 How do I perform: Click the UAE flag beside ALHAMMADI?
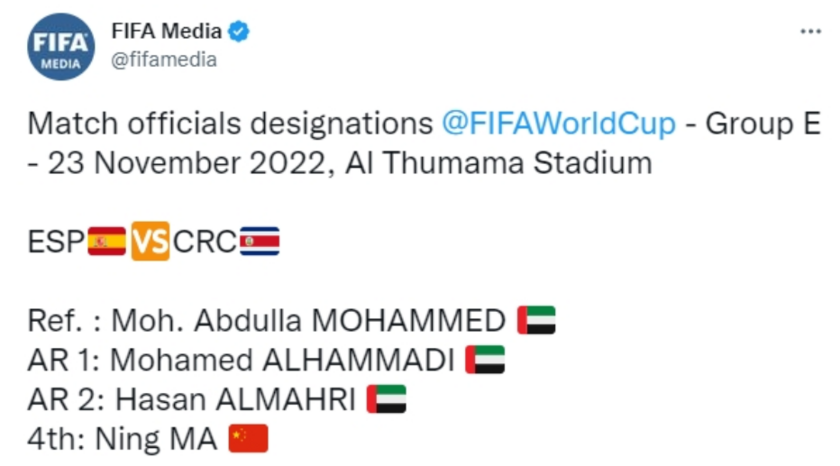pos(485,360)
